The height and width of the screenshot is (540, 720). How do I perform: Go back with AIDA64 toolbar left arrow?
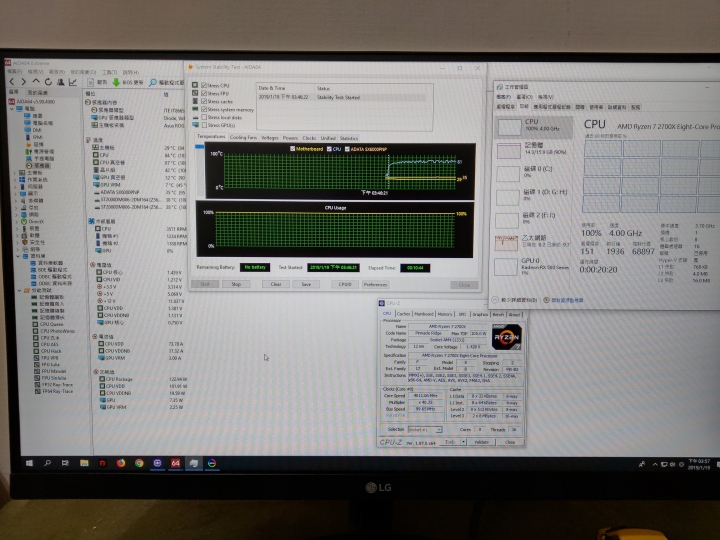[x=11, y=82]
